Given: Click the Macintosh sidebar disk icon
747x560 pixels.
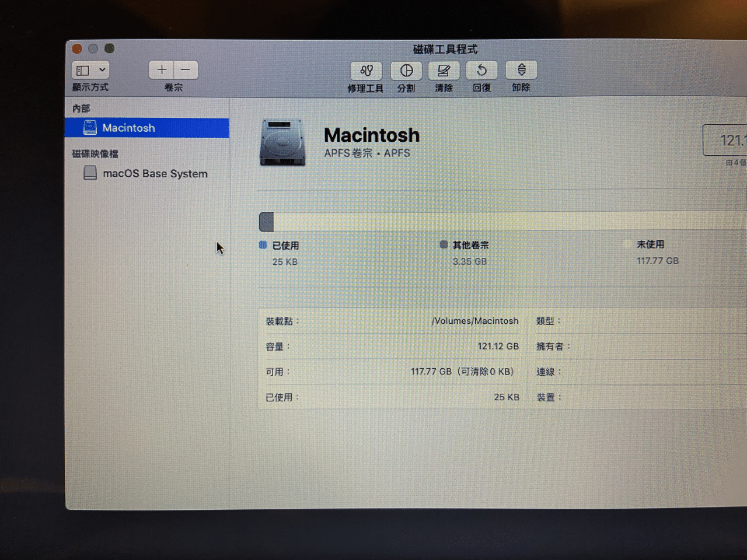Looking at the screenshot, I should pyautogui.click(x=90, y=127).
